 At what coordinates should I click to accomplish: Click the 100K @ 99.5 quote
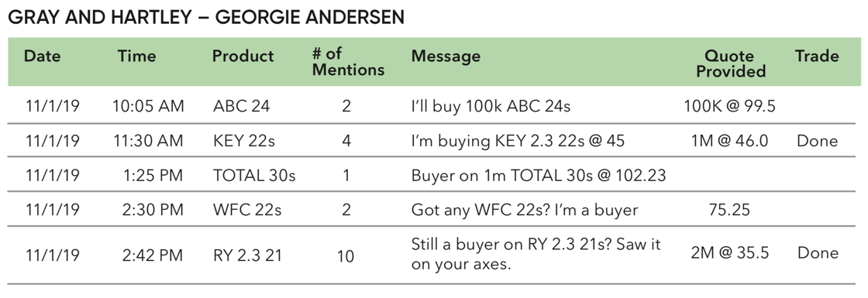click(729, 106)
